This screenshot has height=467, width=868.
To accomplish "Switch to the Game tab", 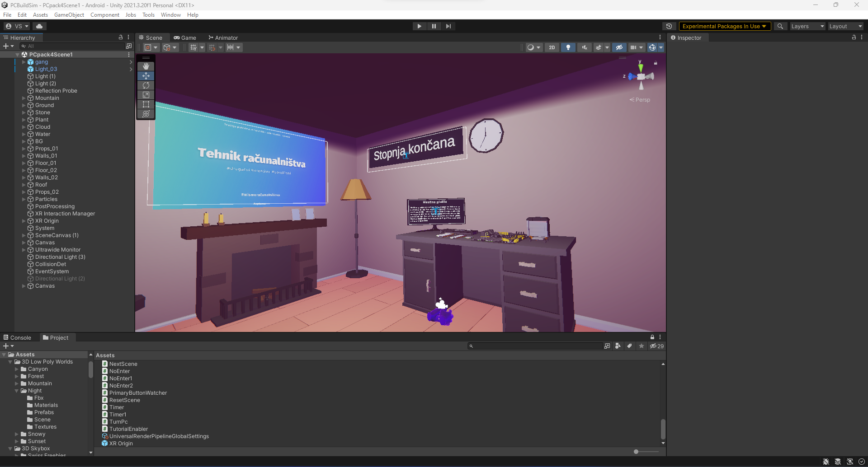I will click(x=185, y=38).
